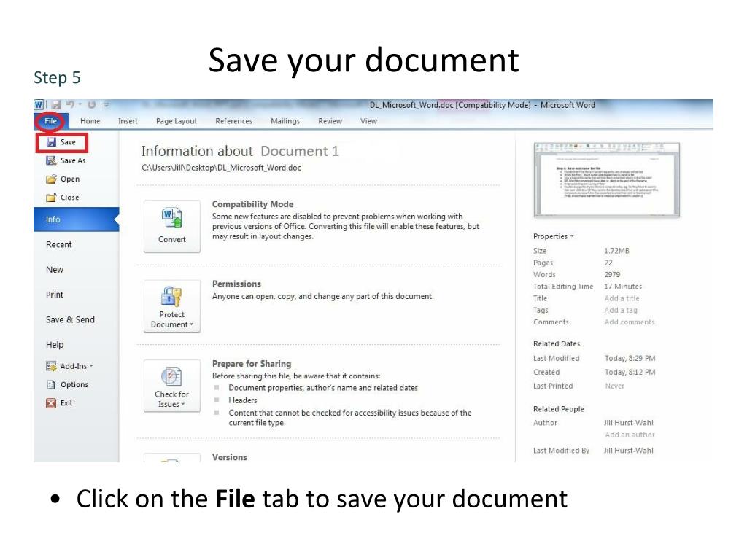The width and height of the screenshot is (747, 560).
Task: Click the Pages value 22
Action: 608,262
